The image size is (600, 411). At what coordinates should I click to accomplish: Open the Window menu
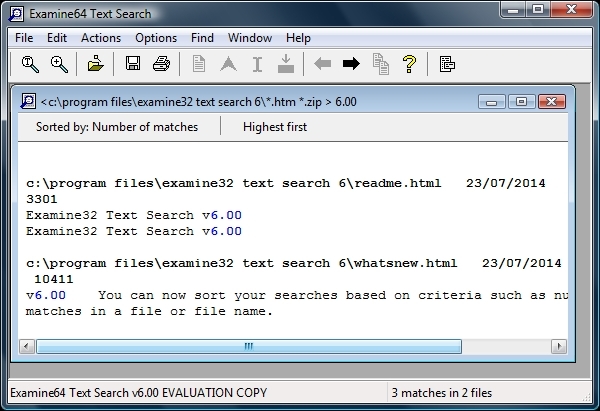click(249, 38)
